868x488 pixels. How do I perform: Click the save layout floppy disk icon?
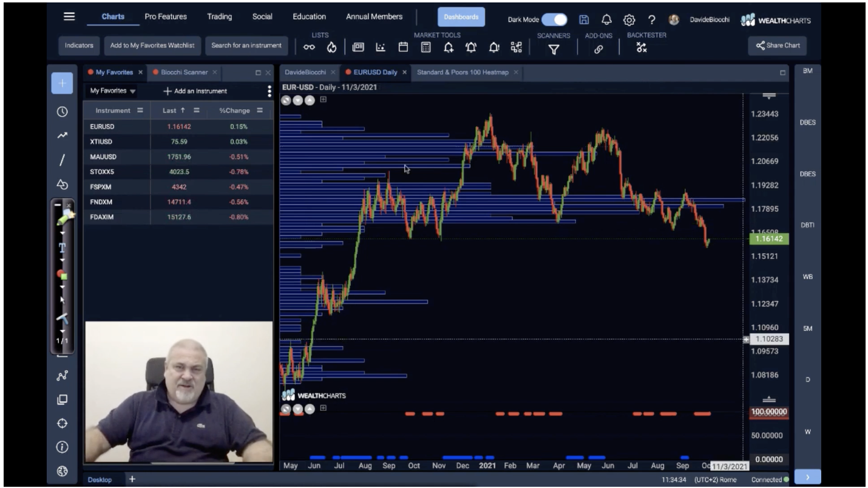point(584,19)
